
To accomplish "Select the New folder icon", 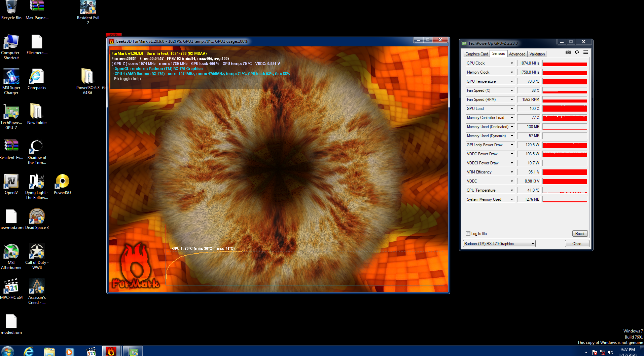I will coord(37,114).
